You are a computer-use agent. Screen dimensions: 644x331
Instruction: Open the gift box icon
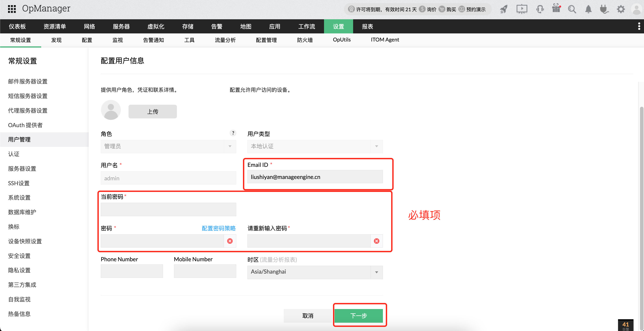pyautogui.click(x=556, y=9)
